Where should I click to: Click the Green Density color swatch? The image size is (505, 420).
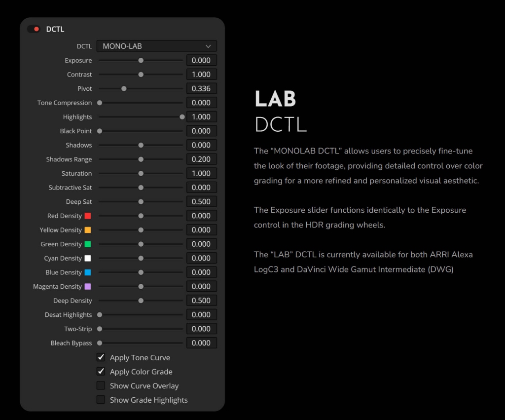[88, 244]
